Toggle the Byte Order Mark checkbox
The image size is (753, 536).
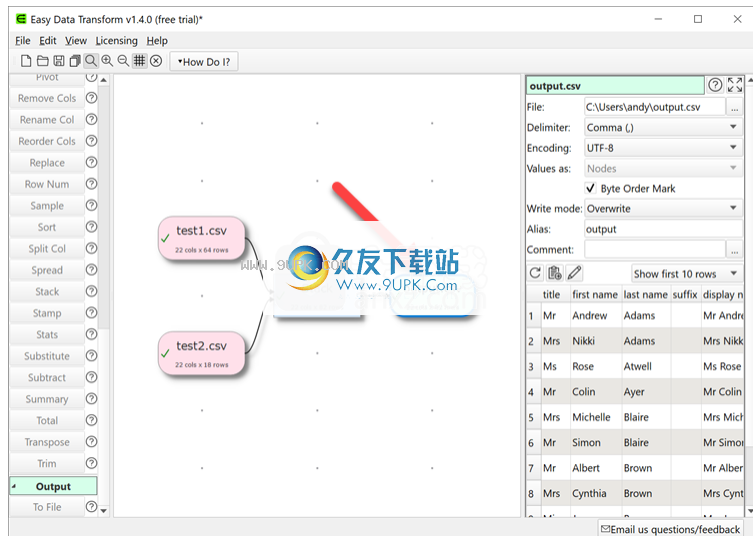(591, 188)
